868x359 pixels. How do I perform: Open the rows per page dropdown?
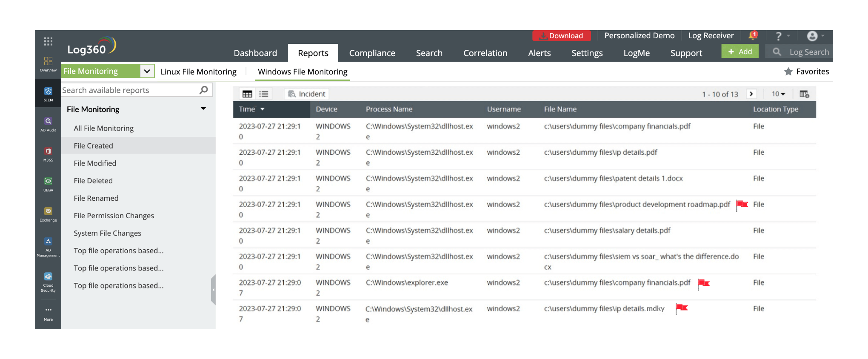778,94
